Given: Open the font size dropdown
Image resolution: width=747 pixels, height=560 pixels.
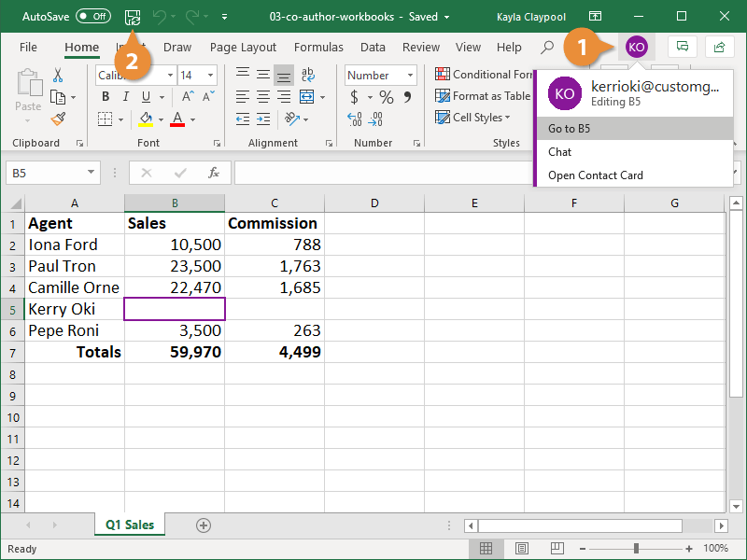Looking at the screenshot, I should coord(210,76).
